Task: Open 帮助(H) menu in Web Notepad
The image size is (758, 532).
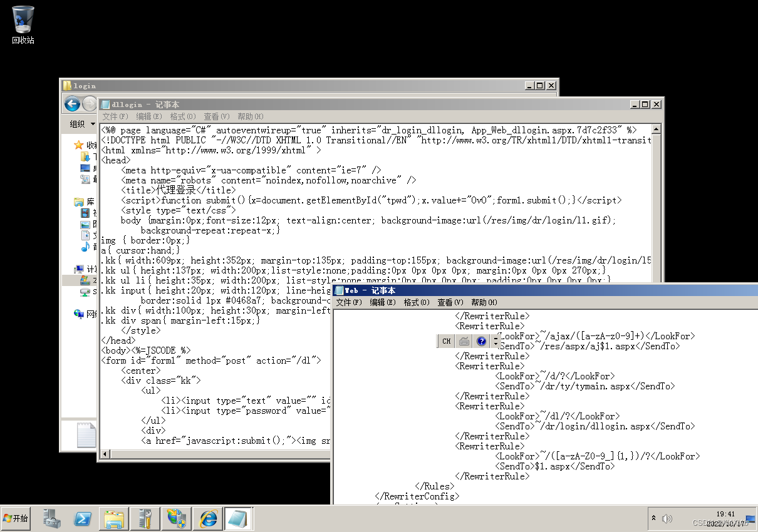Action: (x=484, y=302)
